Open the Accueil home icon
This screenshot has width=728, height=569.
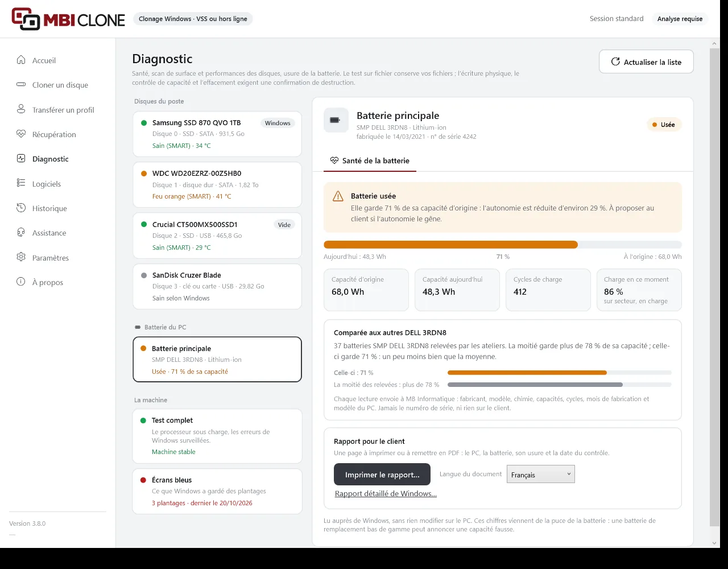[21, 60]
